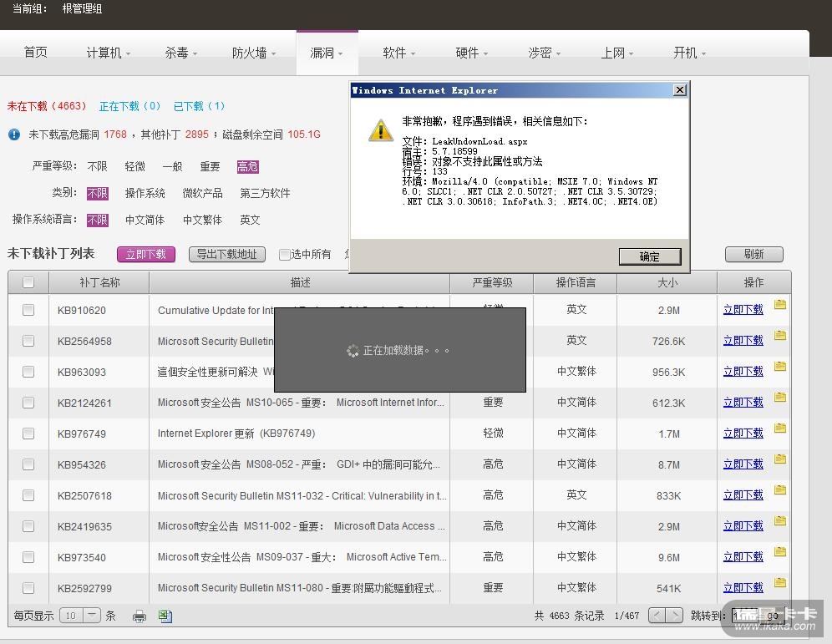Image resolution: width=832 pixels, height=644 pixels.
Task: Click the yellow note icon for KB954326
Action: 780,459
